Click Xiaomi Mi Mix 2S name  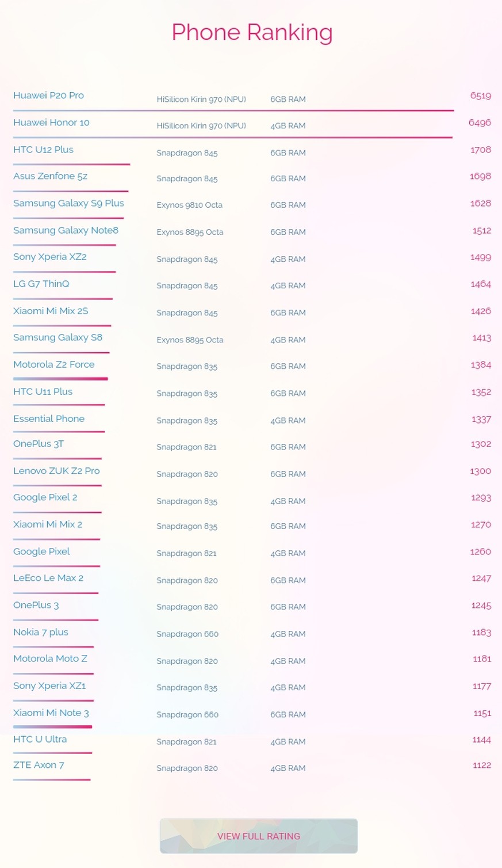coord(51,311)
